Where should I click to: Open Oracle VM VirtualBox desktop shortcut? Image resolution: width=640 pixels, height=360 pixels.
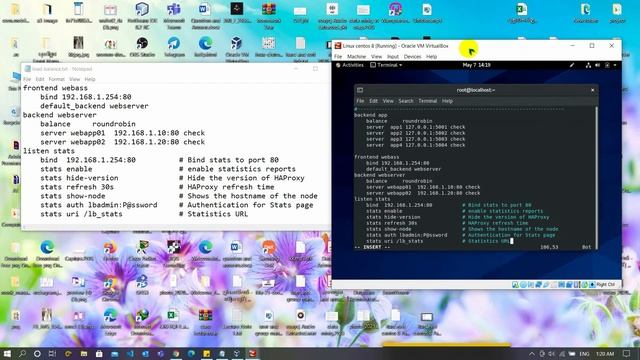coord(237,48)
